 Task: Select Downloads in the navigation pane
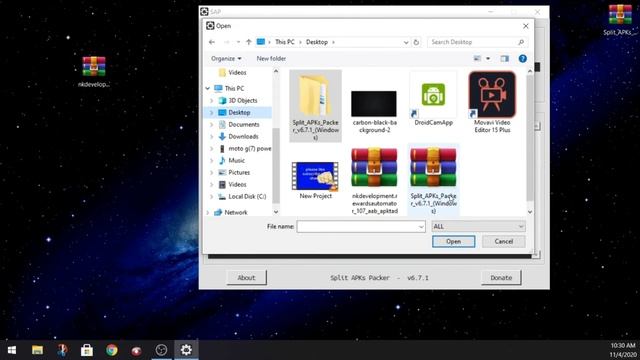tap(243, 136)
